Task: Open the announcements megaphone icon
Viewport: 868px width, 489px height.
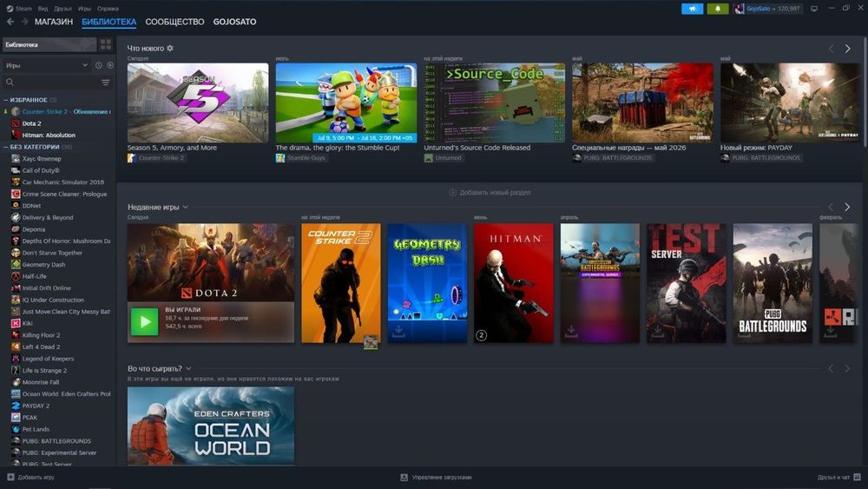Action: point(692,9)
